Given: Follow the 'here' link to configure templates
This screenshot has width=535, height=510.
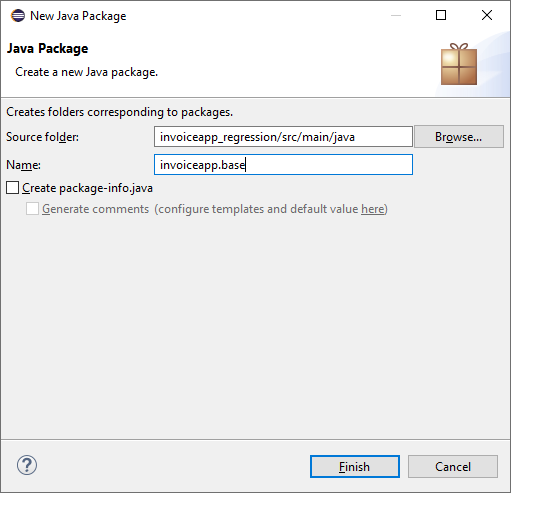Looking at the screenshot, I should 373,209.
